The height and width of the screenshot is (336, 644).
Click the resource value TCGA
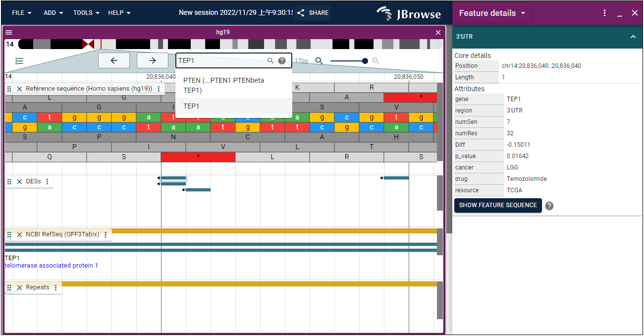pos(514,190)
